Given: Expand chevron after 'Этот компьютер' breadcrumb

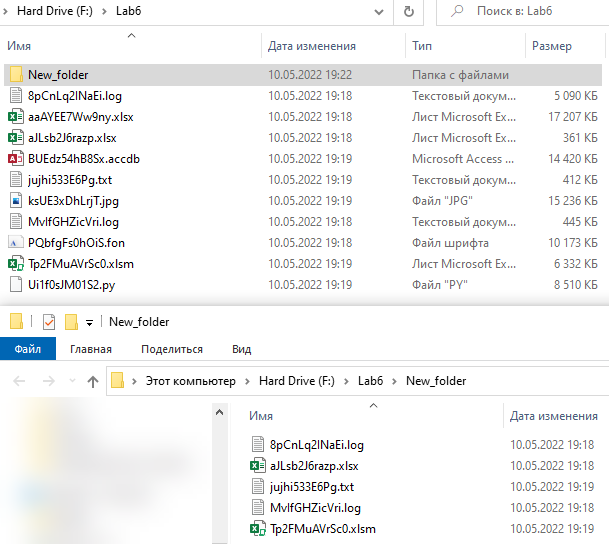Looking at the screenshot, I should tap(247, 381).
